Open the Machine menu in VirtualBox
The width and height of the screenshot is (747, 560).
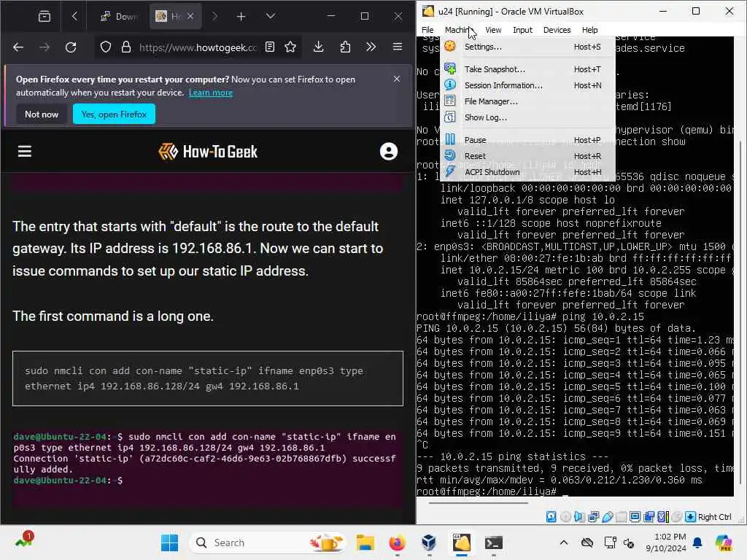[458, 29]
